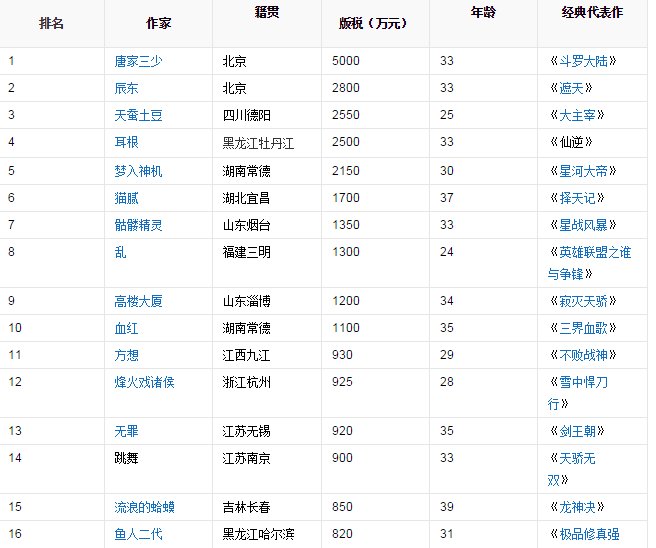Select royalty value 2800
This screenshot has width=656, height=548.
pos(346,88)
